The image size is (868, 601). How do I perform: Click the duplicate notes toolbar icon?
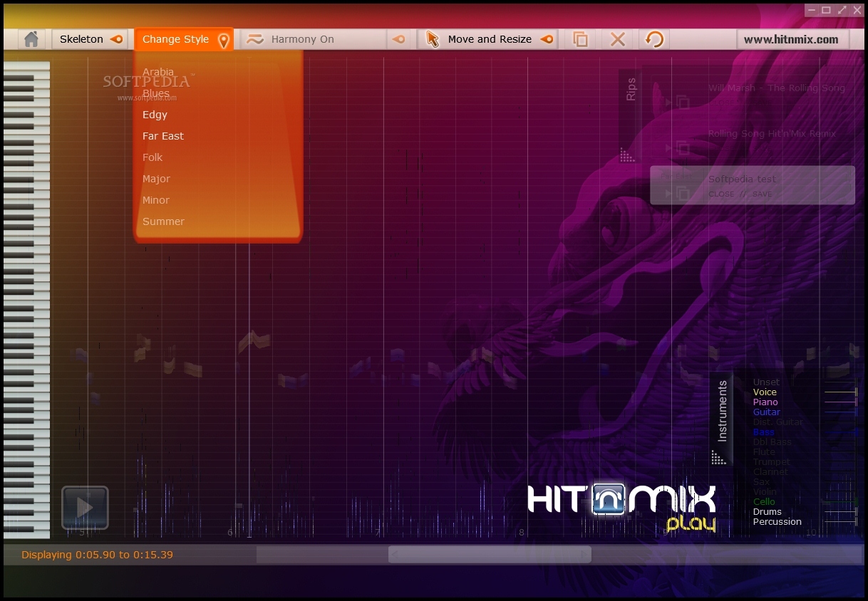pos(581,39)
